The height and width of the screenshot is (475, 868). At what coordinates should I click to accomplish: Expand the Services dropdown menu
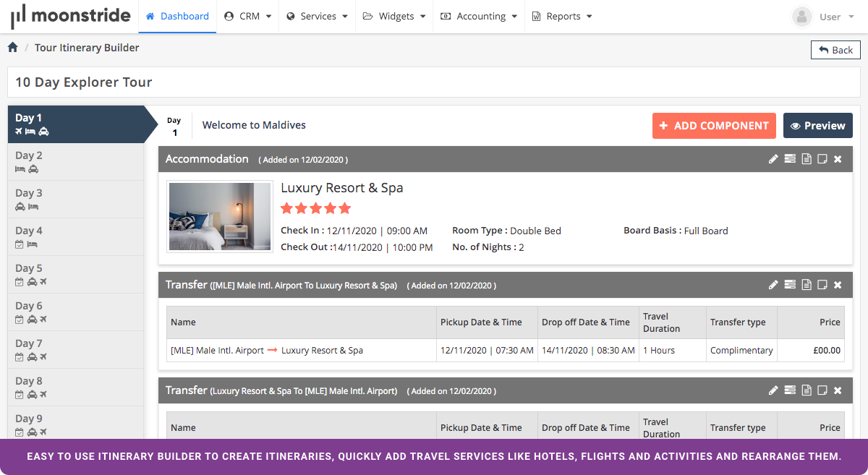pos(318,16)
